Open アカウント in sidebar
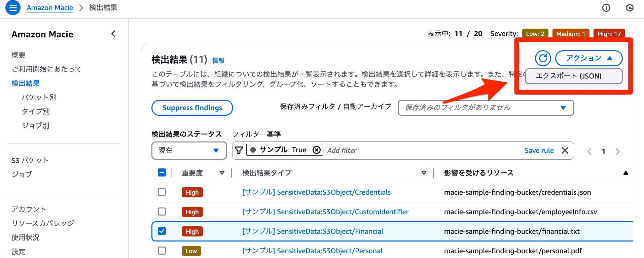 coord(29,209)
